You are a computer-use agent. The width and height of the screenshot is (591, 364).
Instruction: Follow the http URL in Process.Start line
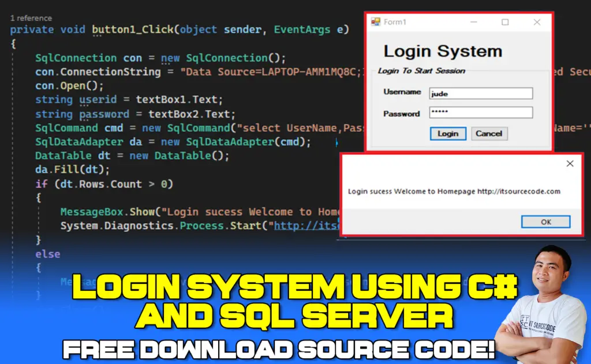pyautogui.click(x=306, y=226)
